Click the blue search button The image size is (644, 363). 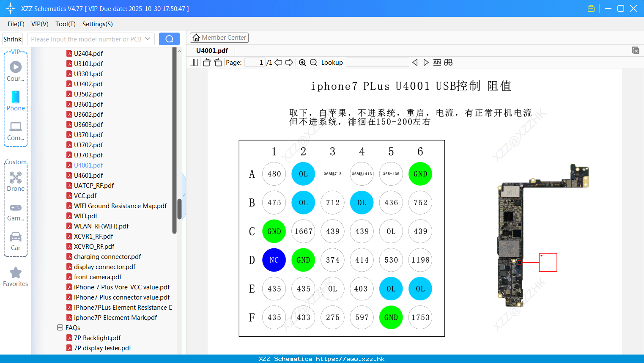(x=169, y=39)
